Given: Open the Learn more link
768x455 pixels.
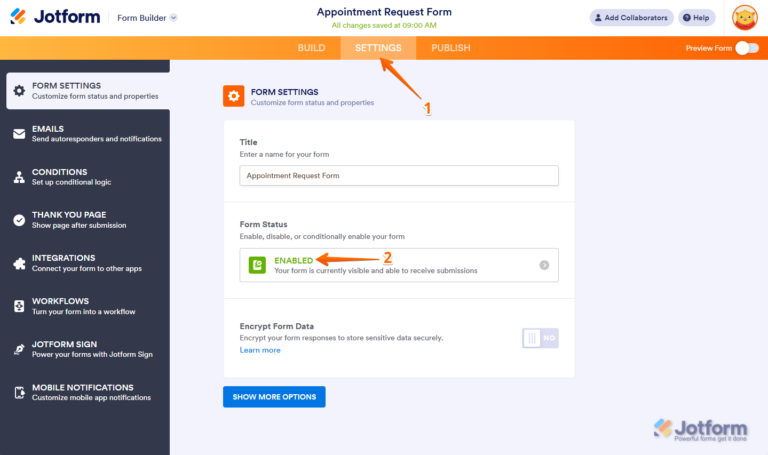Looking at the screenshot, I should point(260,350).
